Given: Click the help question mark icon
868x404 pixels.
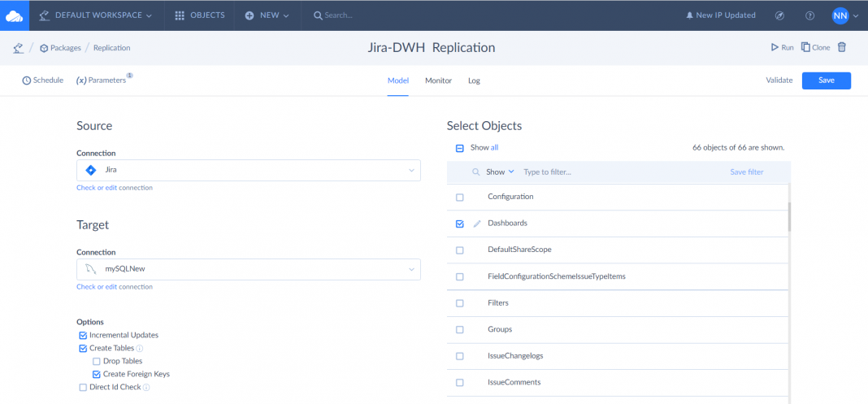Looking at the screenshot, I should tap(809, 15).
